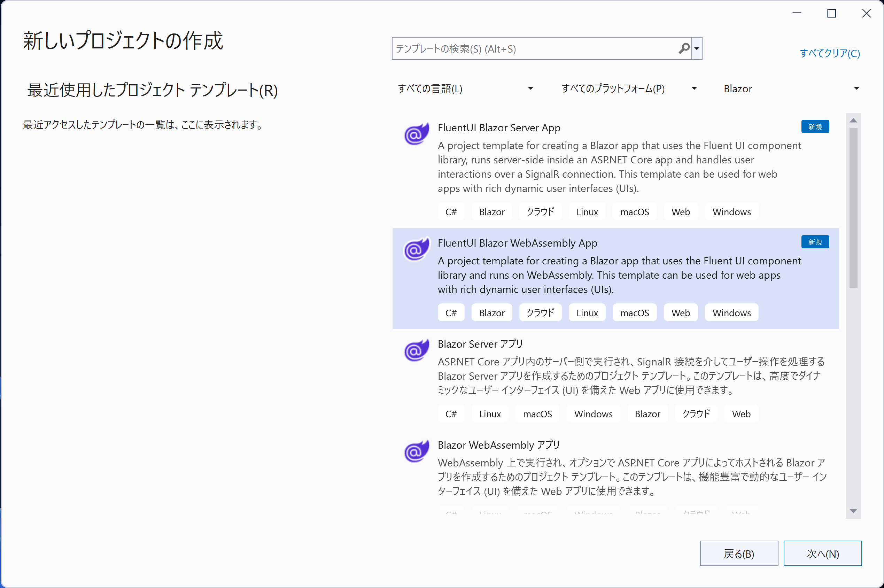
Task: Click C# tag under FluentUI Blazor Server App
Action: [x=451, y=212]
